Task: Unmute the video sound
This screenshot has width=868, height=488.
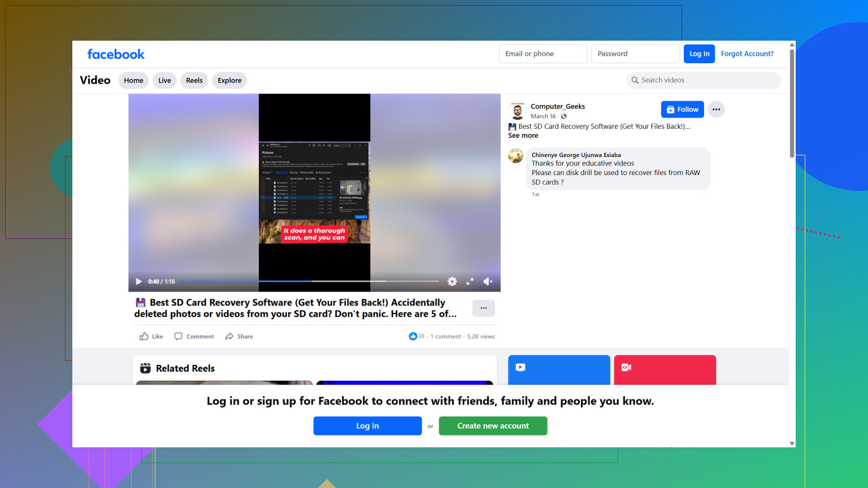Action: (x=488, y=281)
